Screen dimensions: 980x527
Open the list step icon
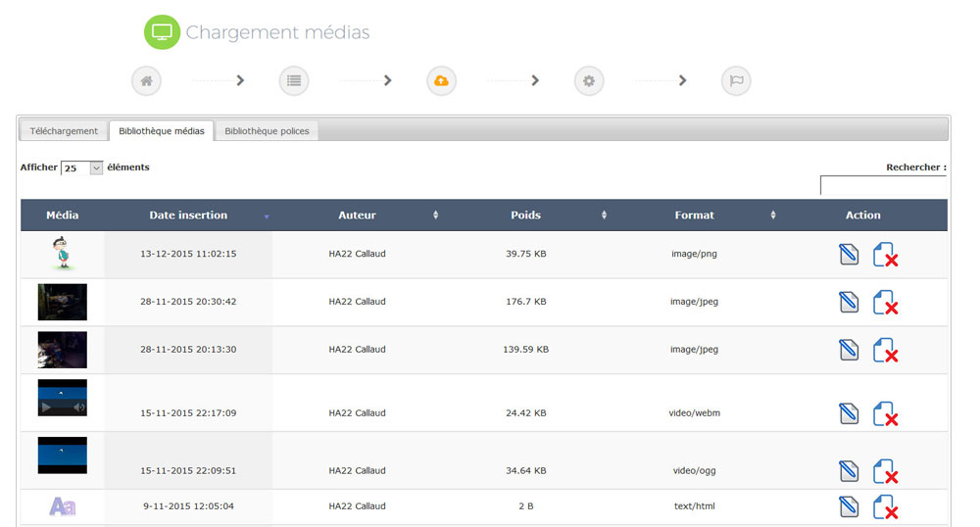click(x=294, y=80)
